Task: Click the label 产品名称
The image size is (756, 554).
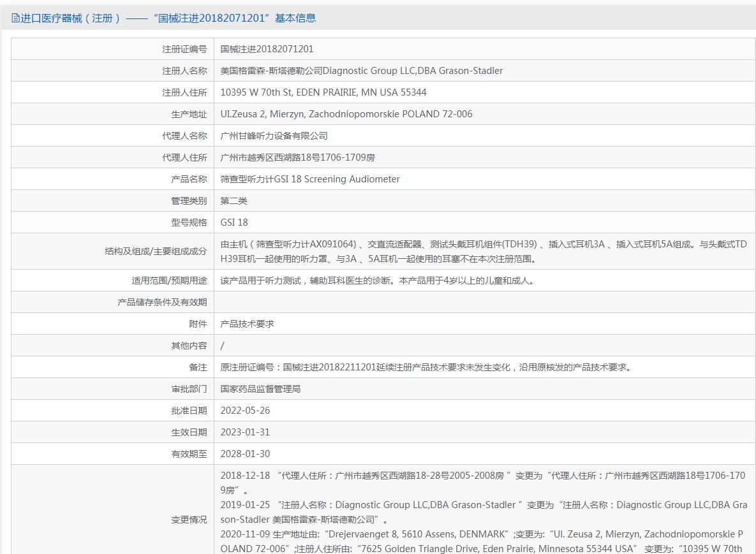Action: point(189,179)
